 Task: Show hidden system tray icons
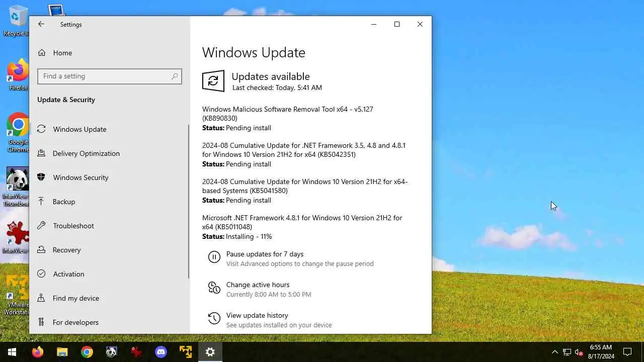point(555,352)
